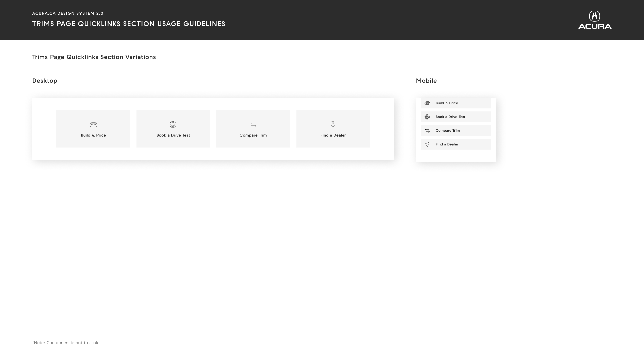Click the location pin icon in mobile Find a Dealer row

pos(427,144)
